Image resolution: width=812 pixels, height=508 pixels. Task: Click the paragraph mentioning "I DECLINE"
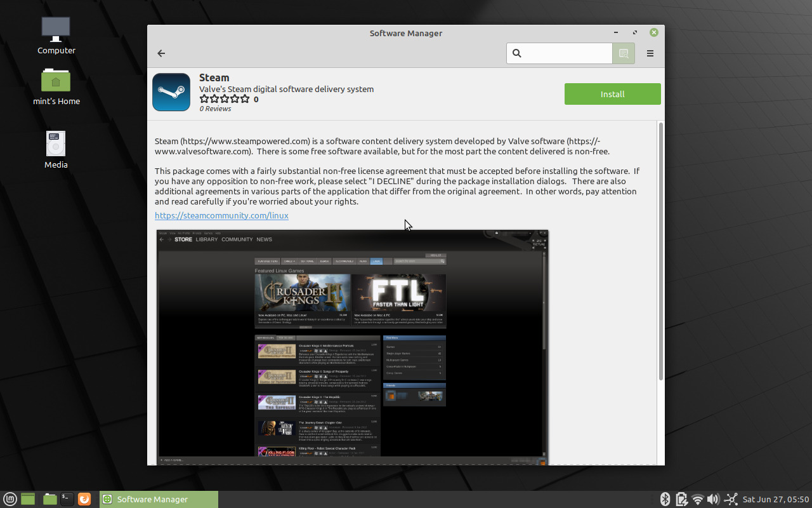[x=397, y=186]
